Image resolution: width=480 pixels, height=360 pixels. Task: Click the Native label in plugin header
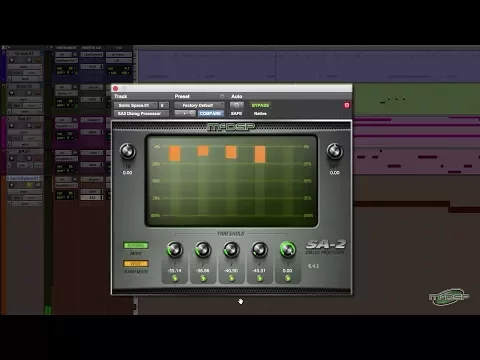[260, 114]
